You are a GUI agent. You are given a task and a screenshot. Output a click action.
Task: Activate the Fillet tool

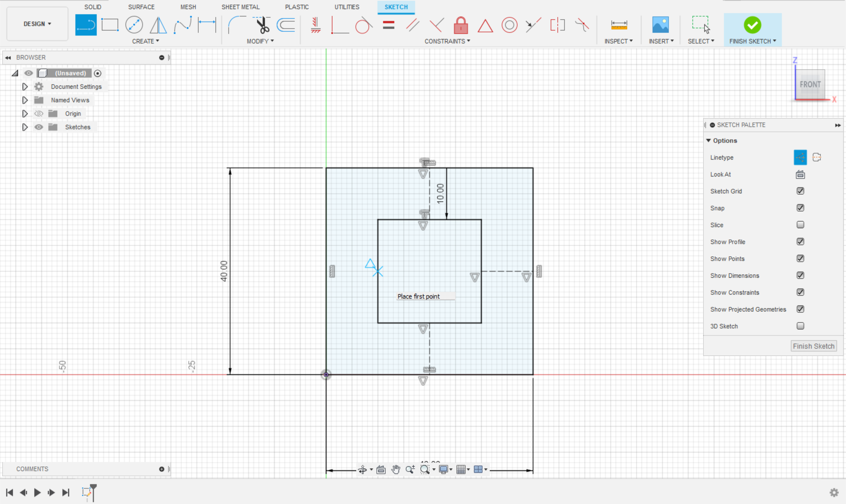click(x=237, y=25)
